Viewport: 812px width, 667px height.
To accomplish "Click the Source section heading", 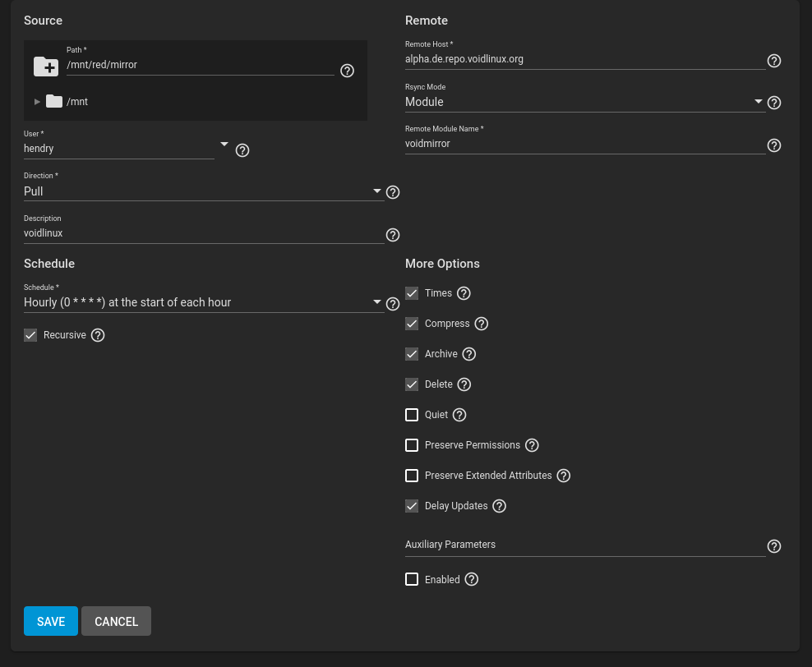I will point(43,21).
